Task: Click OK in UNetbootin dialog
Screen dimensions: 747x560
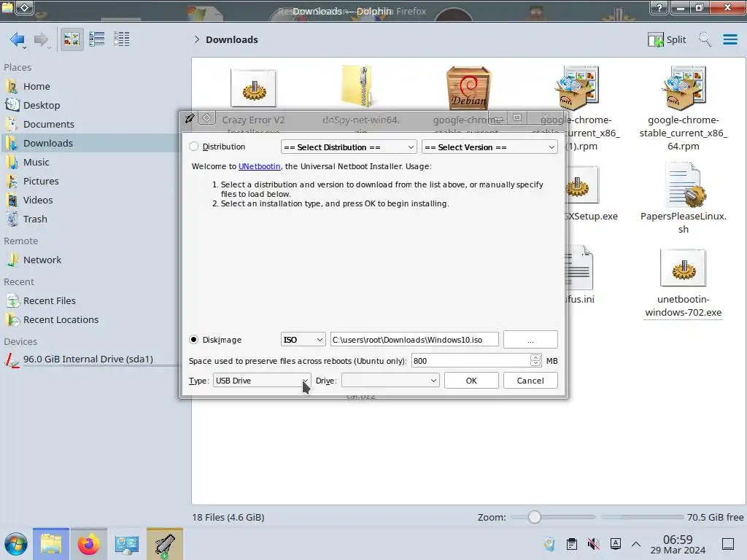Action: click(x=471, y=381)
